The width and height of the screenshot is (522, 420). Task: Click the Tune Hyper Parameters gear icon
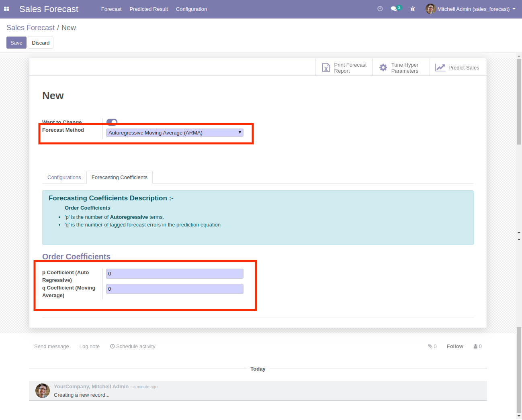point(383,68)
